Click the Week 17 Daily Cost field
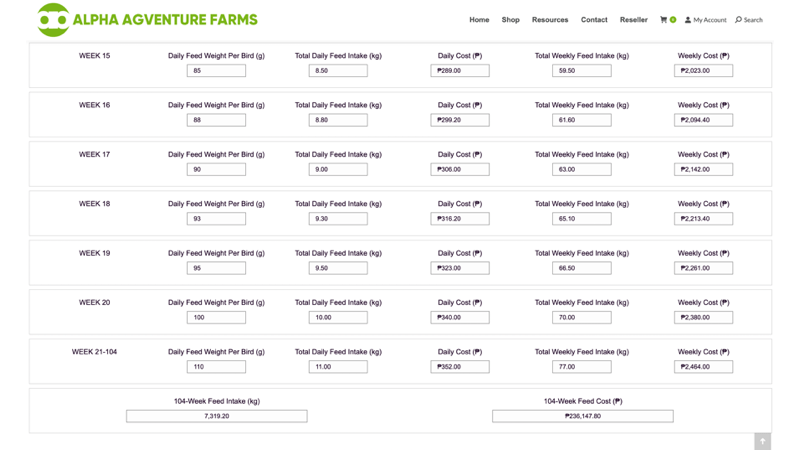This screenshot has height=450, width=800. pos(460,169)
